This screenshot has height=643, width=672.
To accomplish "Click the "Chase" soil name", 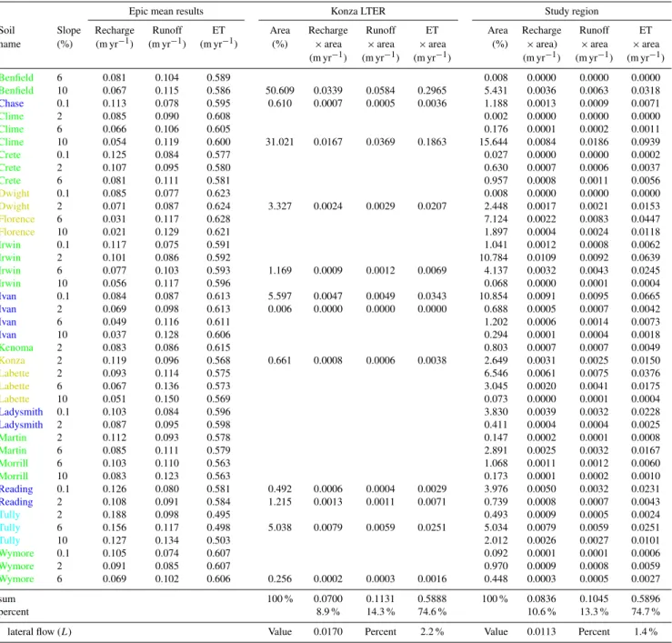I will click(x=12, y=104).
